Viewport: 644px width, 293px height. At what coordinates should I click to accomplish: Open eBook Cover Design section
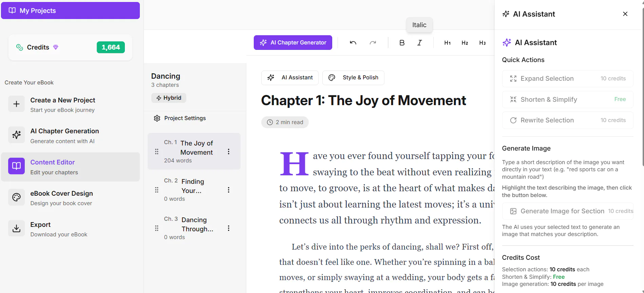[x=70, y=198]
